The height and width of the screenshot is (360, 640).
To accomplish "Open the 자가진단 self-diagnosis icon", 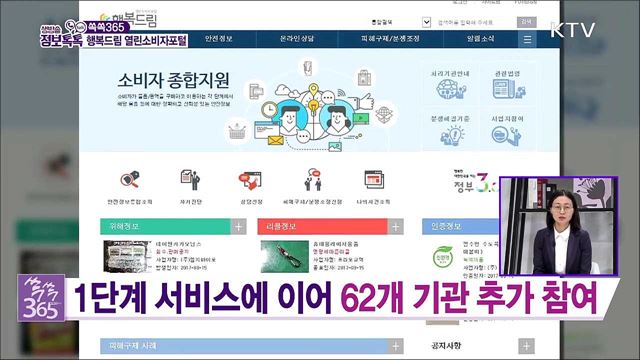I will pyautogui.click(x=190, y=180).
